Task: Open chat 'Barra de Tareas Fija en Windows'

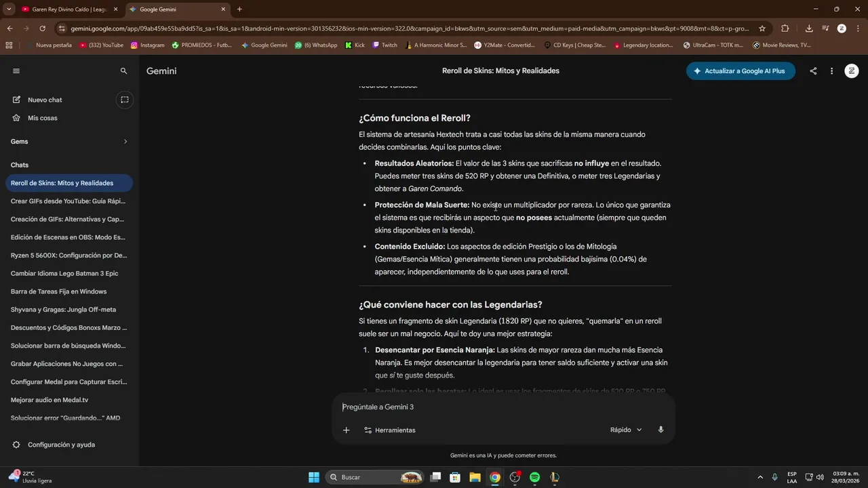Action: coord(68,291)
